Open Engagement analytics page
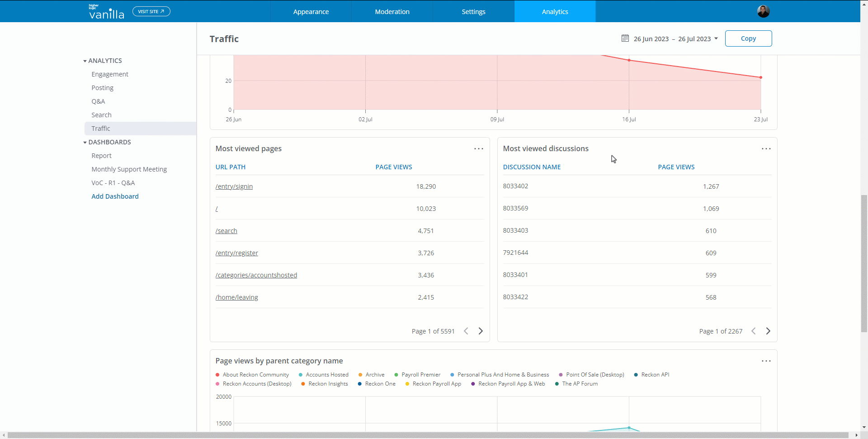 tap(110, 74)
